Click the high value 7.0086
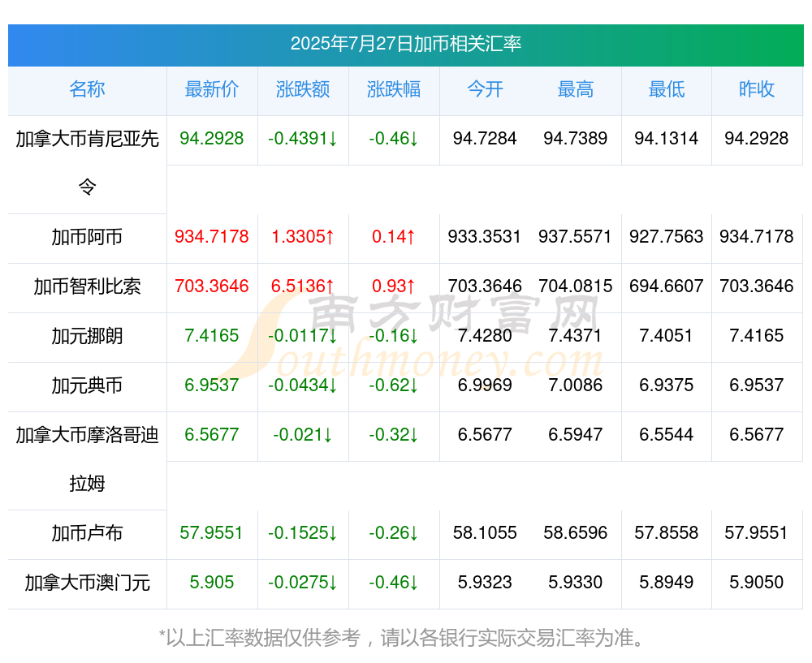 point(576,385)
